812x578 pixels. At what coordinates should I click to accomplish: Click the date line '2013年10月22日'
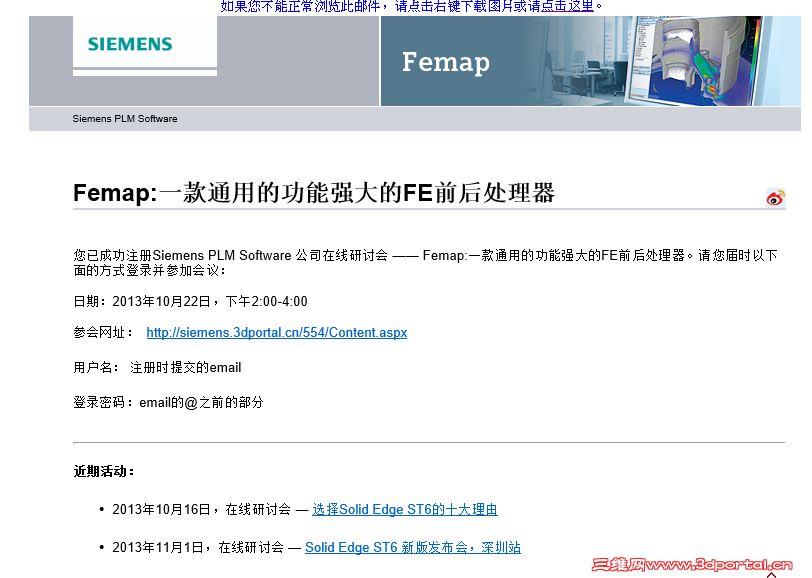[x=191, y=301]
